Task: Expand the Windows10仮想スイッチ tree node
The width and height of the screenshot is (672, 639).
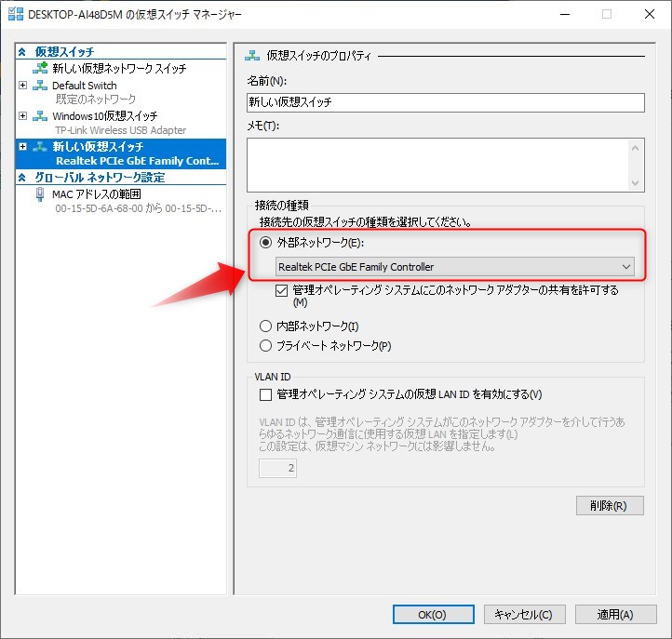Action: coord(22,115)
